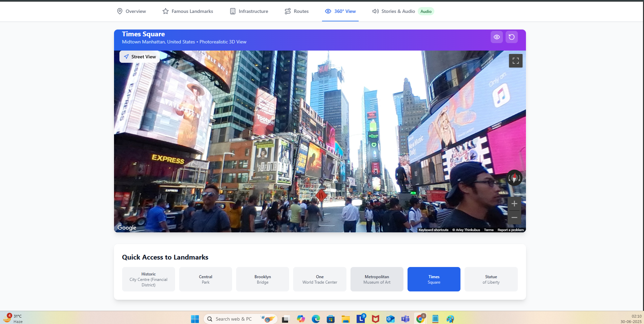Open File Explorer from the taskbar
The width and height of the screenshot is (644, 324).
coord(346,319)
